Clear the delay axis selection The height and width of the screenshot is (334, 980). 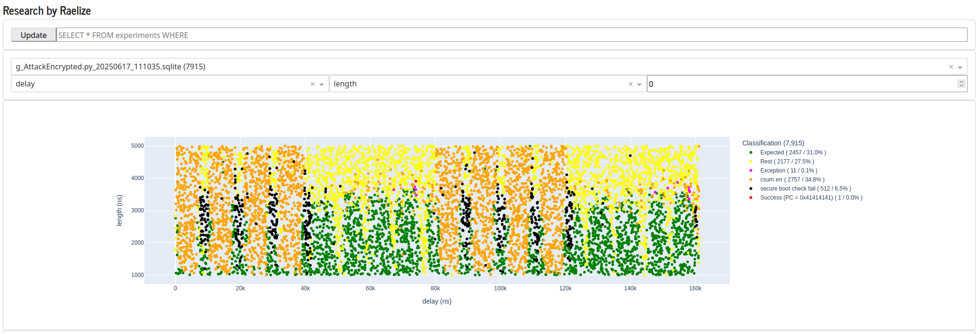[313, 84]
